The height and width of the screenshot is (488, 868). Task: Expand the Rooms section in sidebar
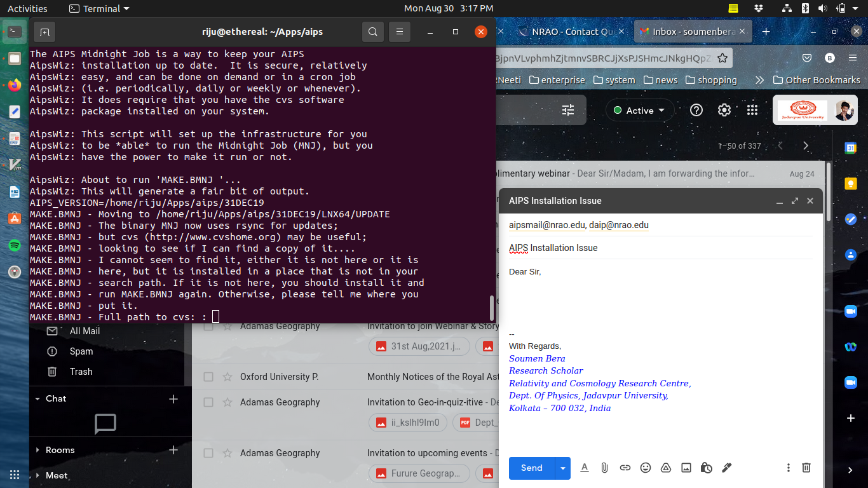click(x=37, y=450)
